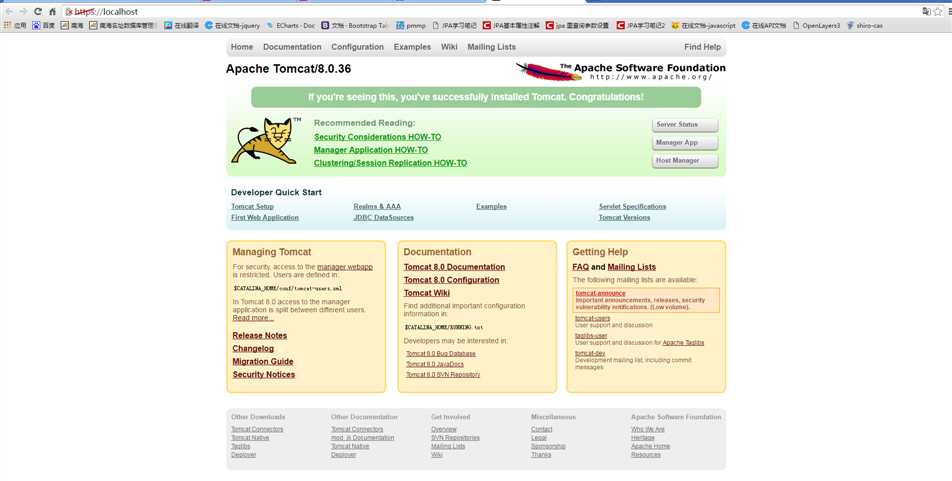Viewport: 952px width, 481px height.
Task: Open Home in the top navigation bar
Action: coord(242,47)
